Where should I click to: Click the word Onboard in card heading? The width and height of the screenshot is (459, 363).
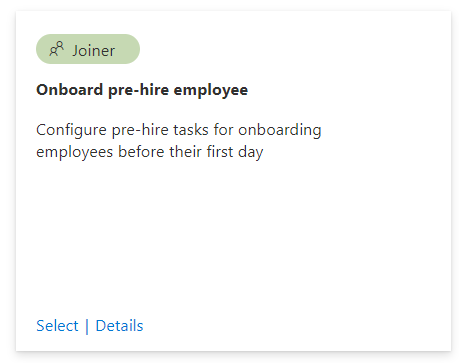[70, 90]
